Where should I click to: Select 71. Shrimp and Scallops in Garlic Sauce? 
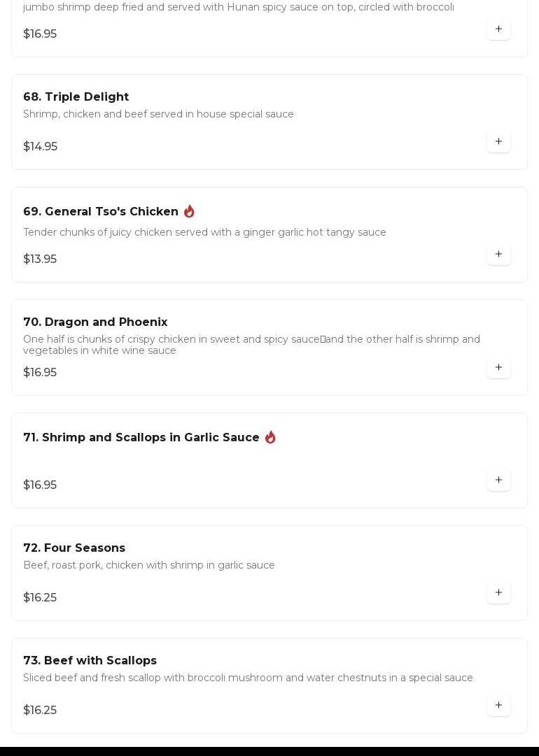[141, 437]
